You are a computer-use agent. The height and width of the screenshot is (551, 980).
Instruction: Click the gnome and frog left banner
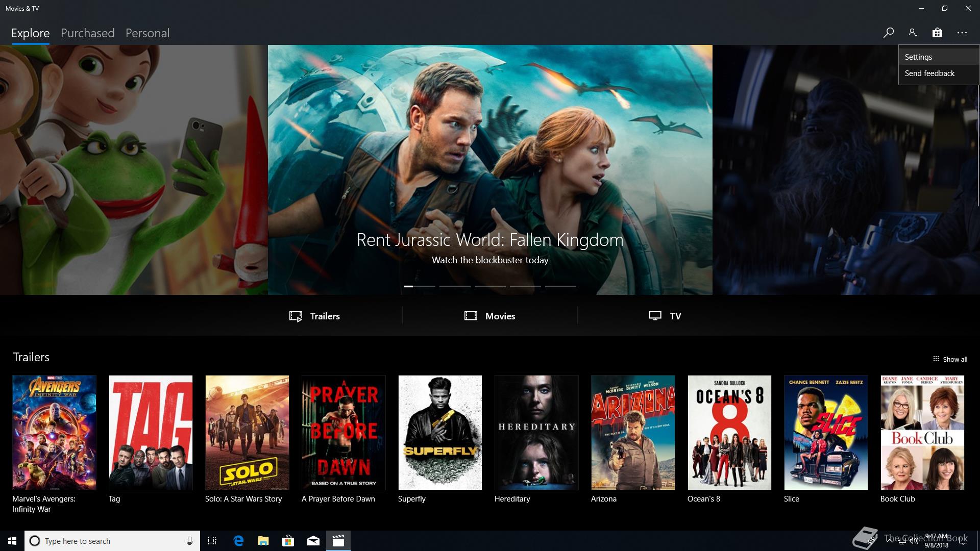(134, 170)
